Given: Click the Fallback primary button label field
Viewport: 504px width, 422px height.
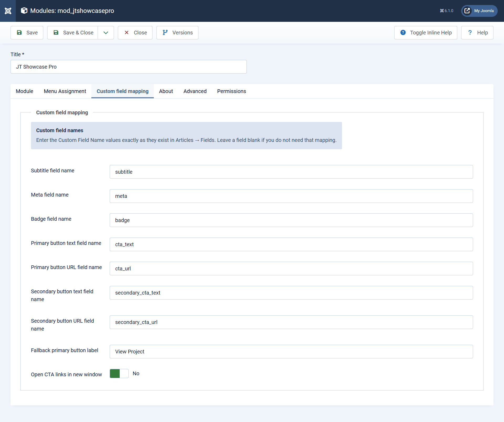Looking at the screenshot, I should (x=291, y=352).
